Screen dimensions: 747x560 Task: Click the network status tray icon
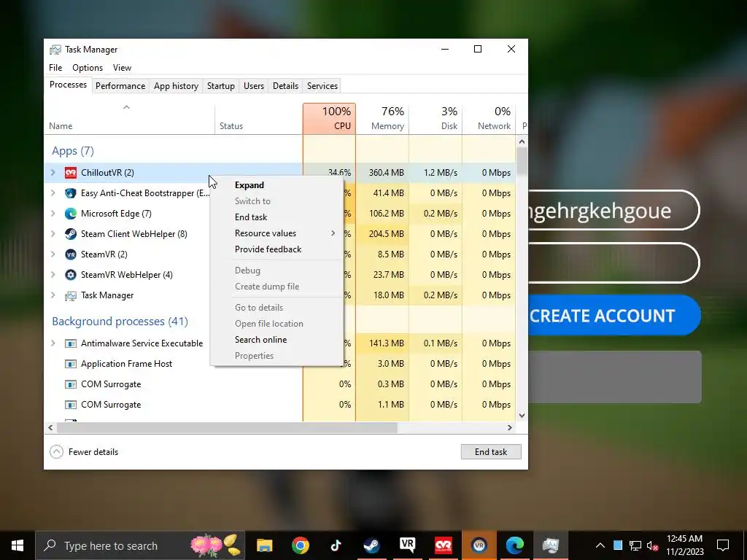tap(635, 545)
